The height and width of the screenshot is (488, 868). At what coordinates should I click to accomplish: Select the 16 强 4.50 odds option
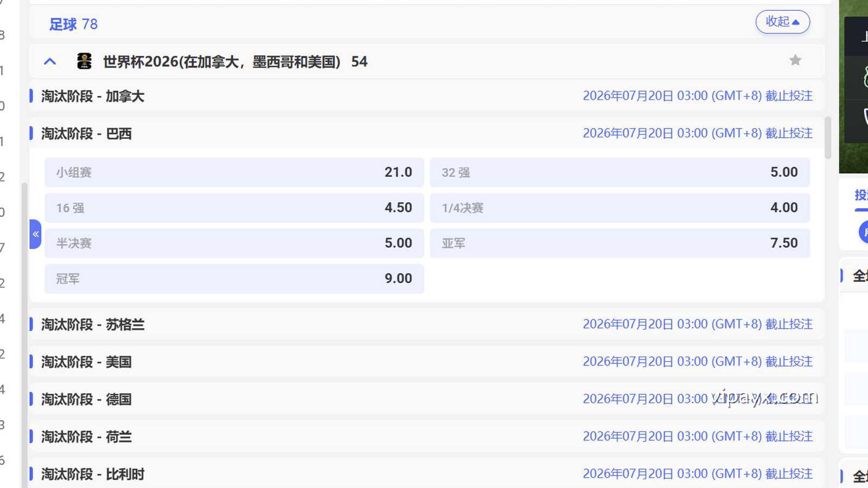coord(234,208)
